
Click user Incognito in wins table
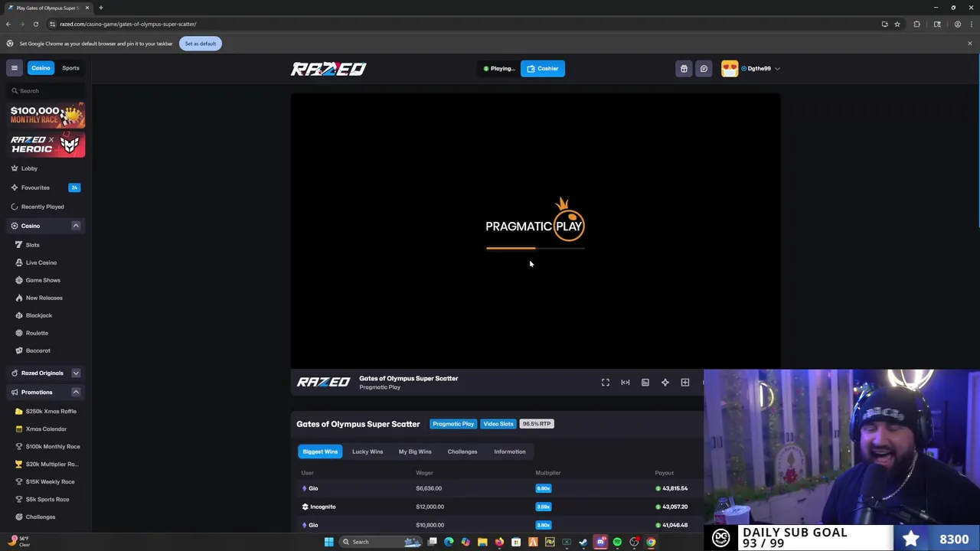tap(322, 507)
